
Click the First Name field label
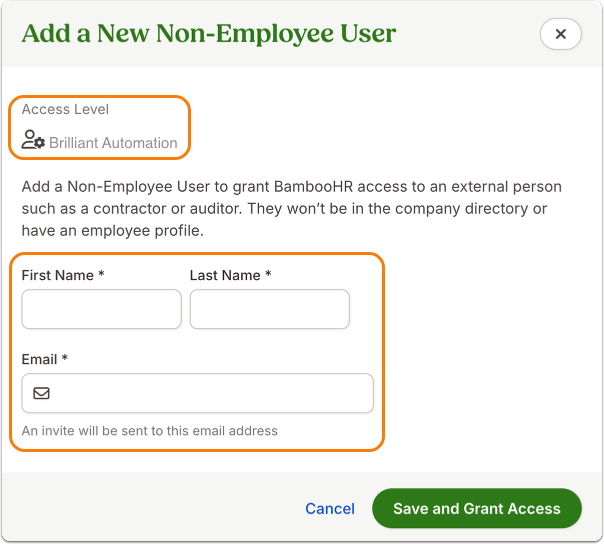(x=57, y=275)
